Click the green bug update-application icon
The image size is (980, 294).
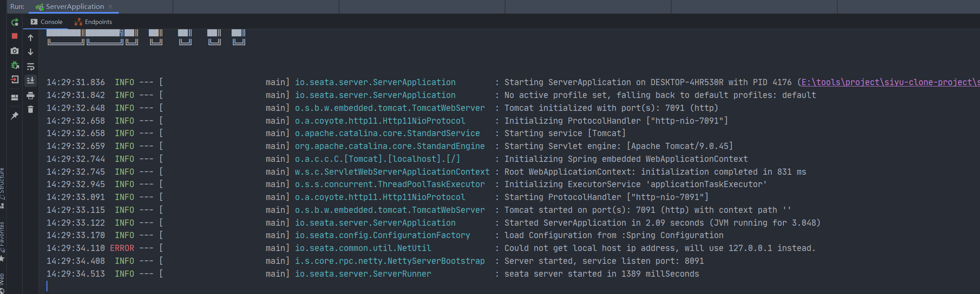[15, 65]
